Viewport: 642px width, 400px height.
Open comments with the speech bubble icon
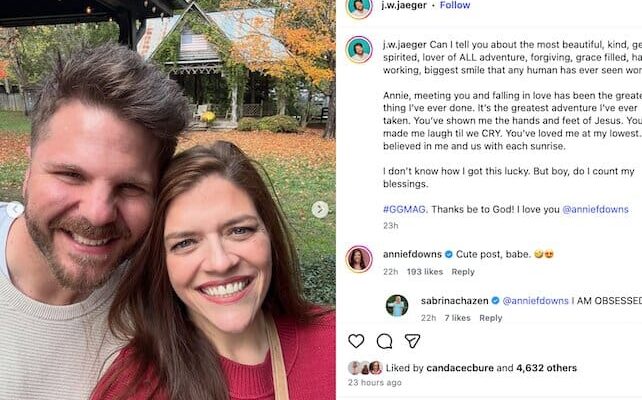tap(384, 341)
